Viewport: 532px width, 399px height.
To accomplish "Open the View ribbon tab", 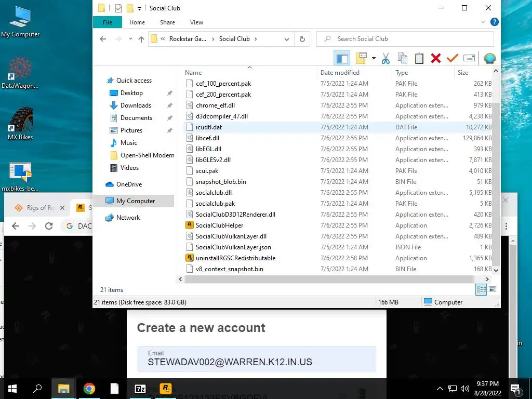I will (196, 22).
